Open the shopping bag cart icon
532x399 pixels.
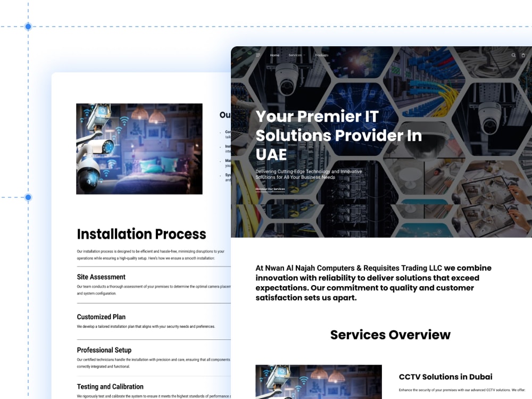click(523, 55)
